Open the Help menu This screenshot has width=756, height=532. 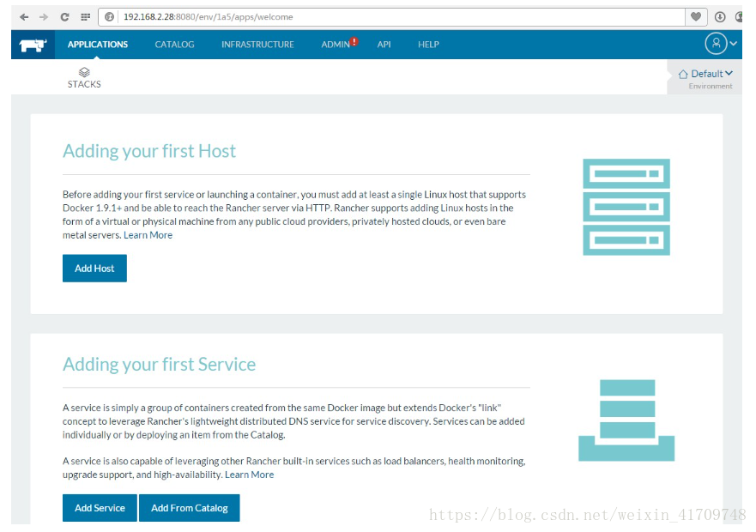428,45
